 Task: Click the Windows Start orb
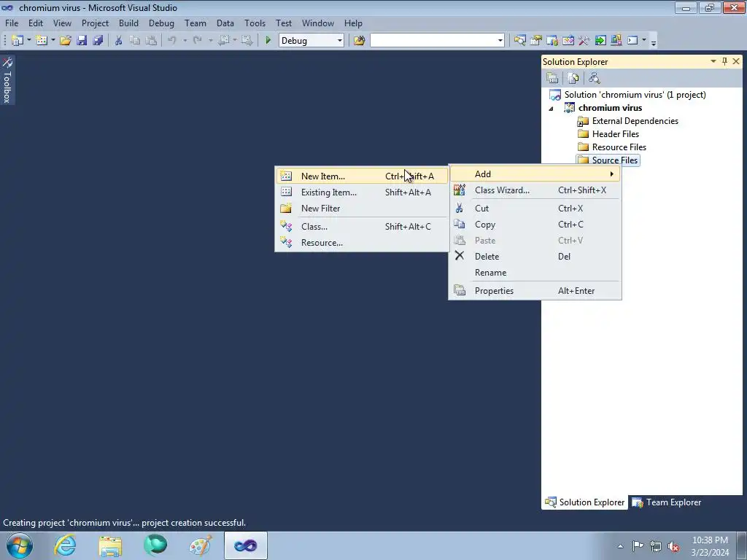[20, 545]
